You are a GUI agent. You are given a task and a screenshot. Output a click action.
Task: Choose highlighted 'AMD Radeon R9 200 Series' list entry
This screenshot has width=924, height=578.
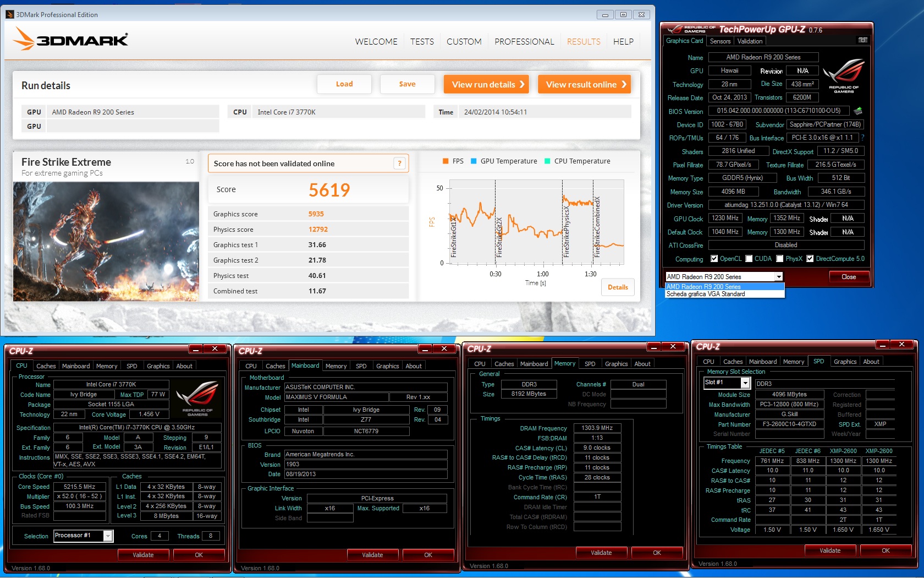(724, 287)
